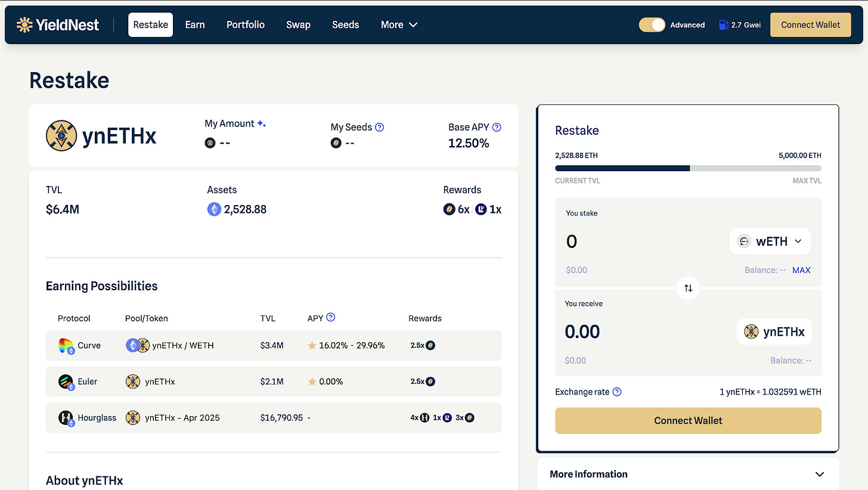This screenshot has width=868, height=490.
Task: Open help icon beside Base APY
Action: [497, 127]
